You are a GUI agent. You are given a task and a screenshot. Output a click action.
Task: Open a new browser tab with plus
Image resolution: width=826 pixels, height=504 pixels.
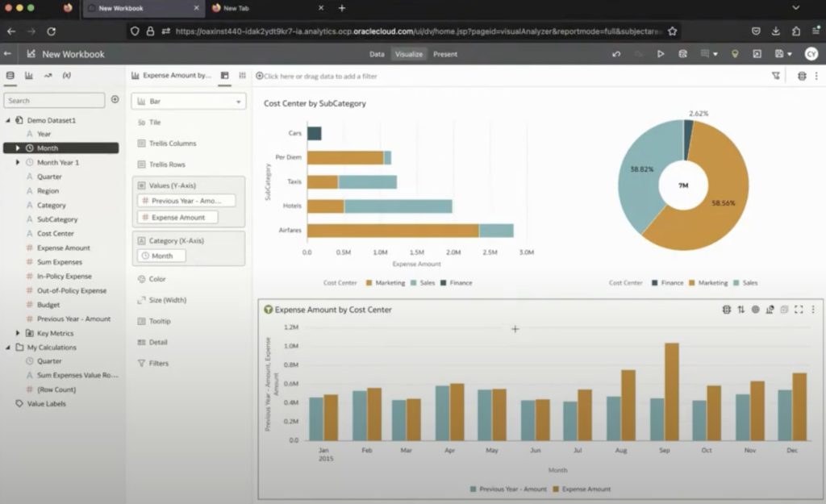point(342,8)
